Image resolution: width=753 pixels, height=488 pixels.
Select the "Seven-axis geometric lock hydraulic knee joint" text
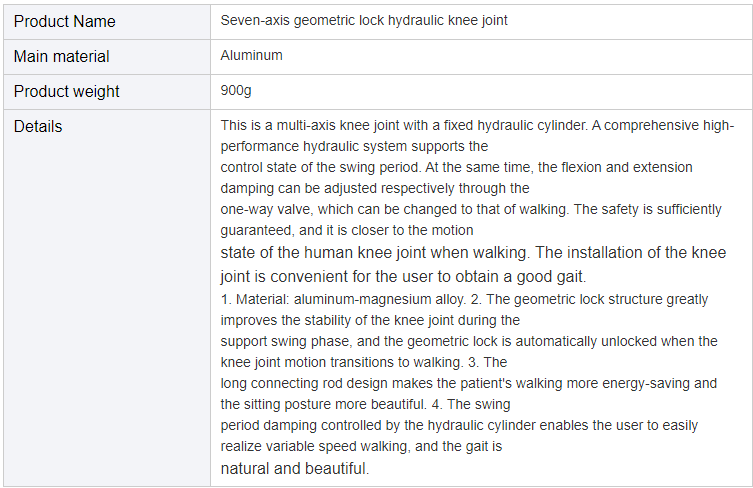point(364,21)
